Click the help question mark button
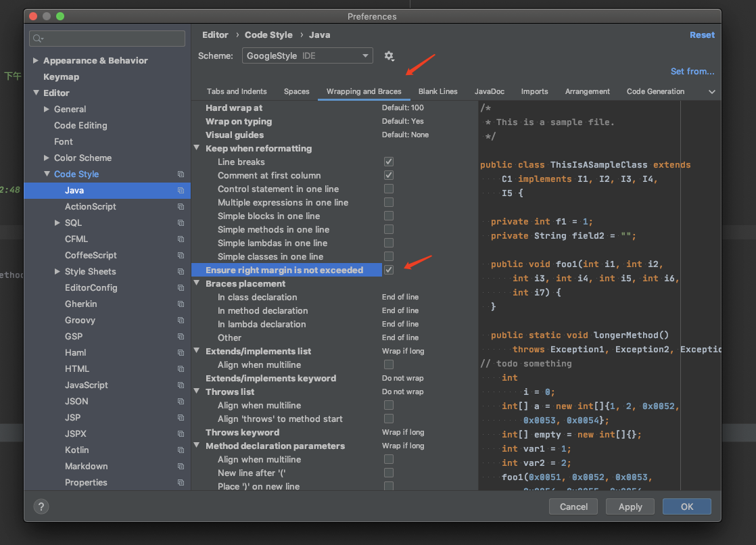Image resolution: width=756 pixels, height=545 pixels. tap(41, 506)
